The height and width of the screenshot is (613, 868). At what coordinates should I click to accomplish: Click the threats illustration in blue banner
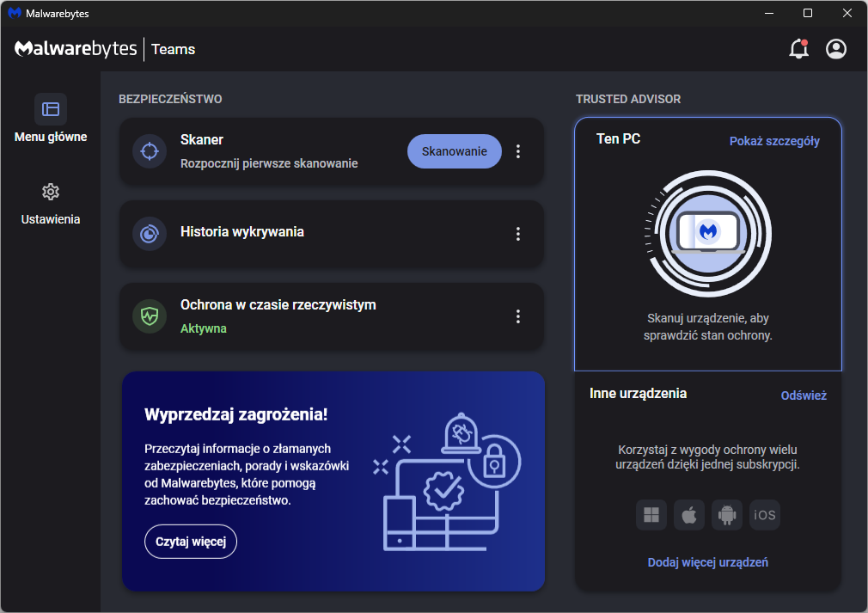click(447, 481)
